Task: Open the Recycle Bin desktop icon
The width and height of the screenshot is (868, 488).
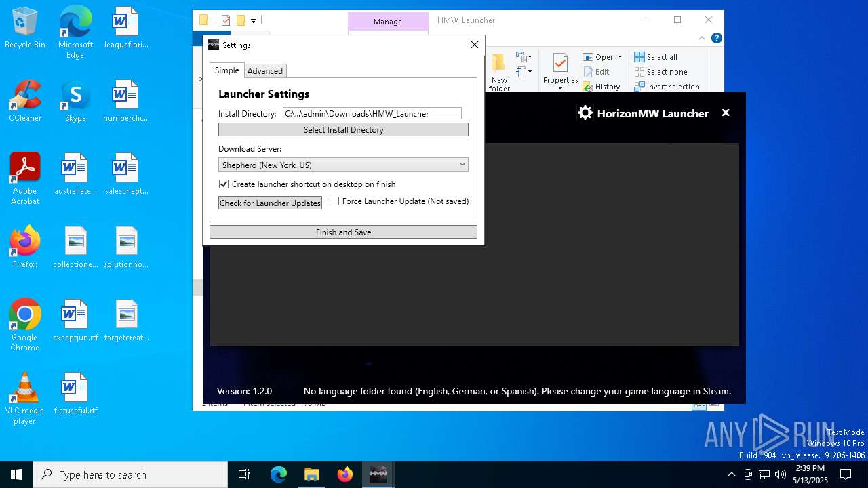Action: 25,28
